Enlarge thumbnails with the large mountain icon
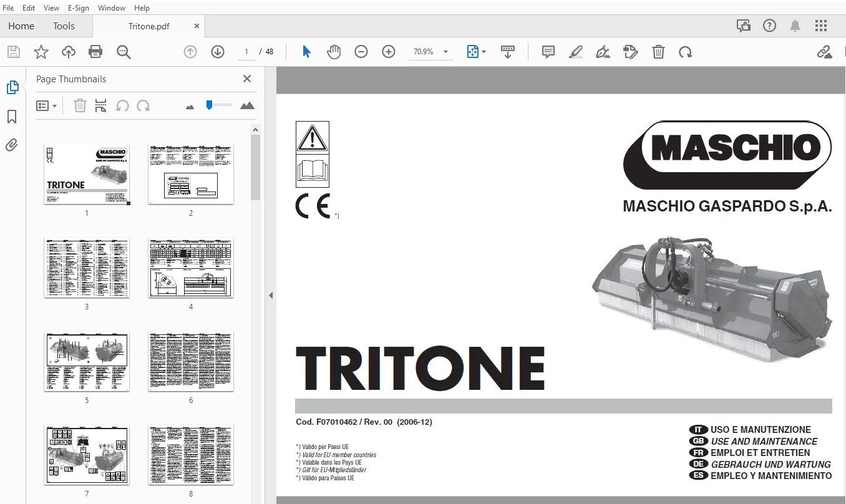The image size is (846, 504). 248,105
